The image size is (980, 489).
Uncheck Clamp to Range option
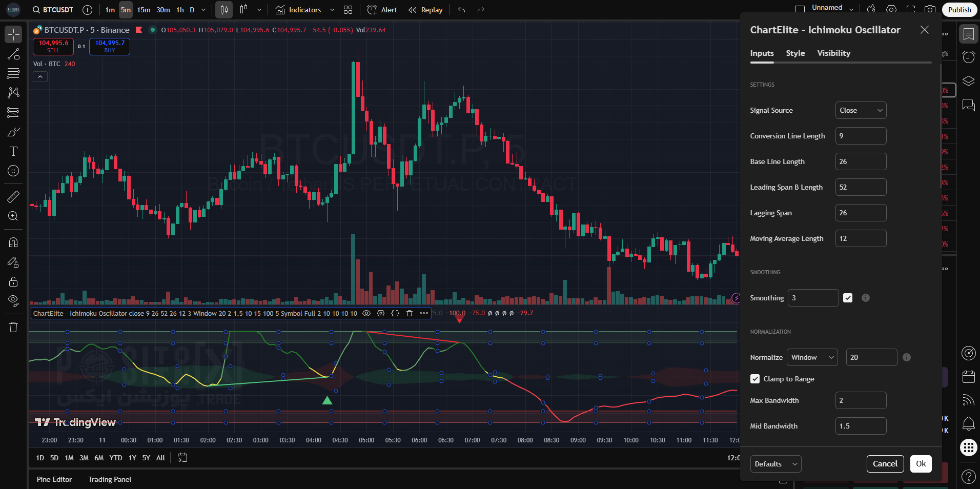[755, 379]
